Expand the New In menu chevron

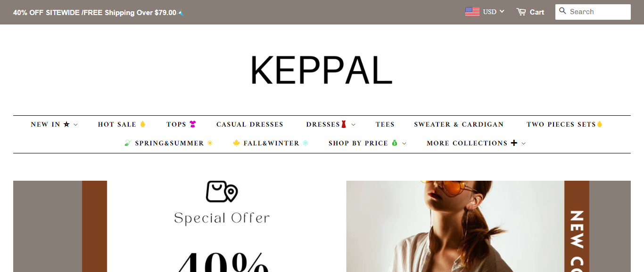[75, 125]
